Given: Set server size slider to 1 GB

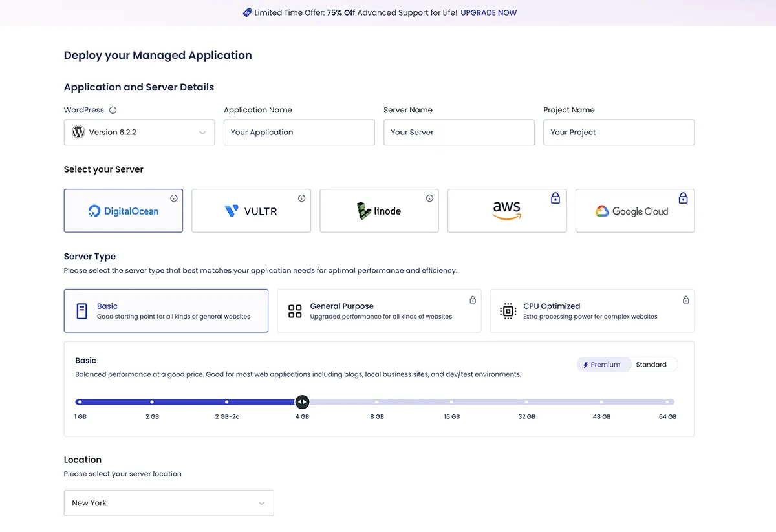Looking at the screenshot, I should pos(80,402).
